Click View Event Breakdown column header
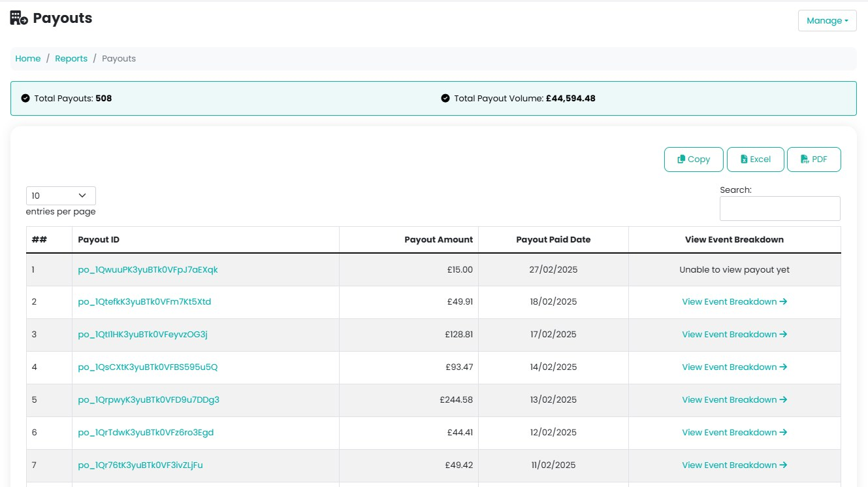The height and width of the screenshot is (487, 868). click(x=734, y=240)
